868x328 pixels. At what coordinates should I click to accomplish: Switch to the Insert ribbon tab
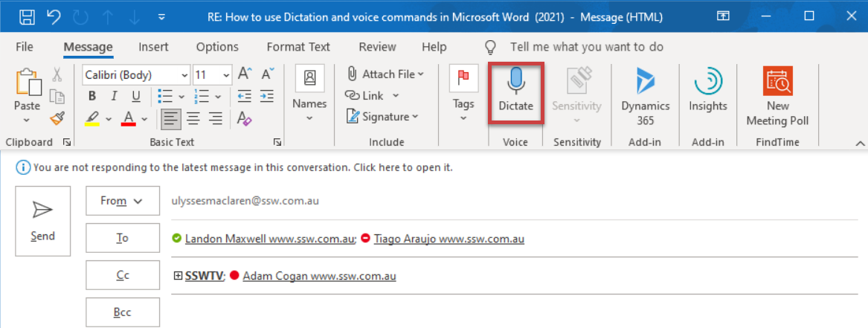pos(153,47)
